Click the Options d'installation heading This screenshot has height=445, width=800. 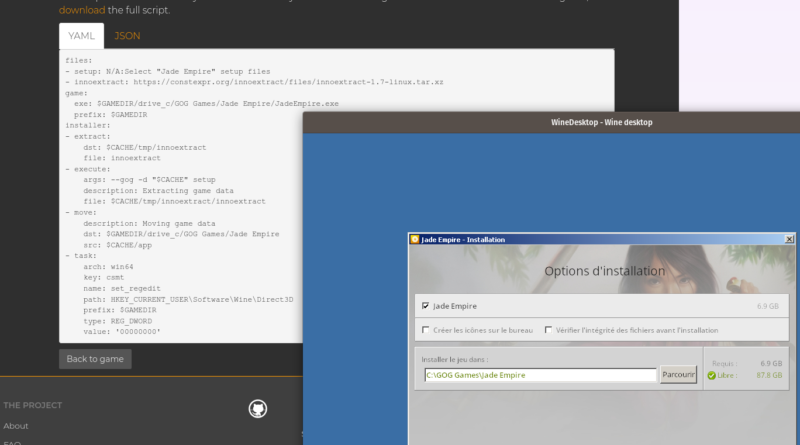pos(605,271)
